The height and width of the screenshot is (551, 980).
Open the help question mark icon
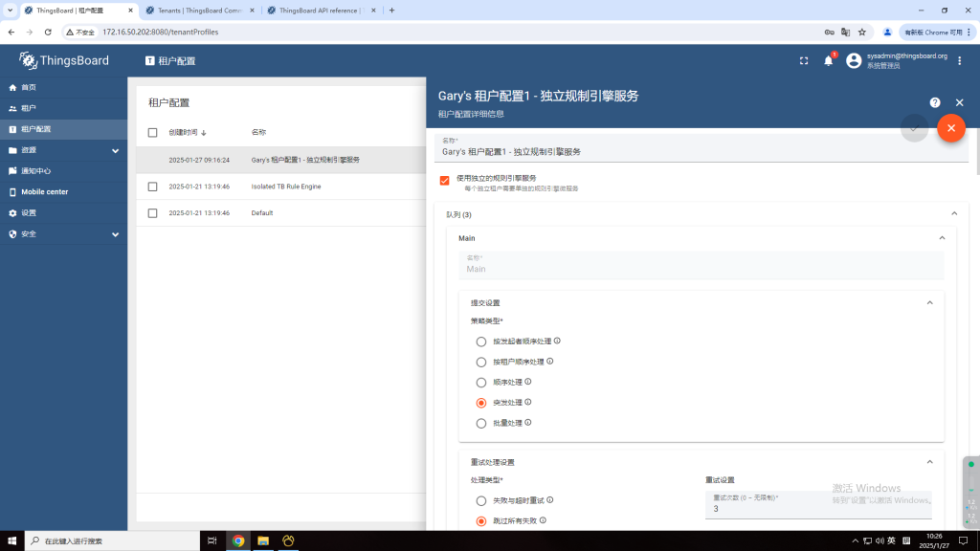pos(935,102)
